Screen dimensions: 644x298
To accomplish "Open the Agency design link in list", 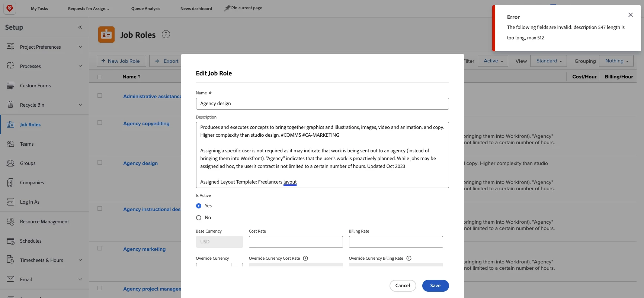I will [140, 163].
